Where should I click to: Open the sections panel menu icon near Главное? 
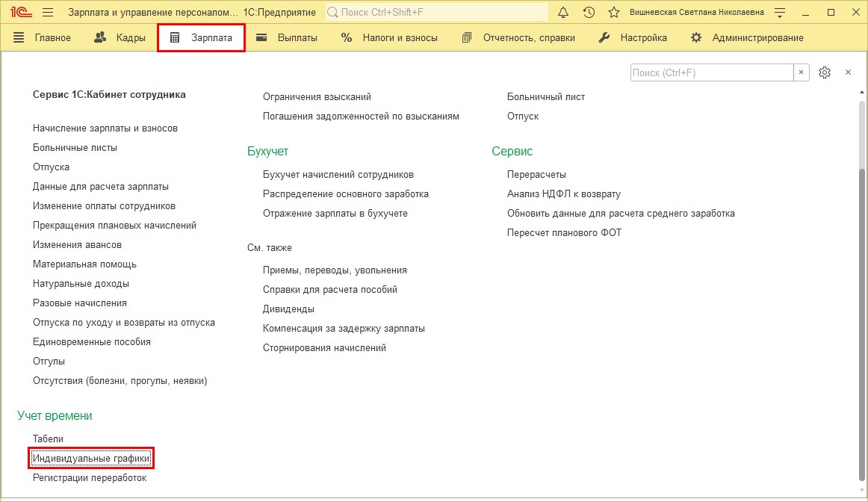[x=19, y=37]
